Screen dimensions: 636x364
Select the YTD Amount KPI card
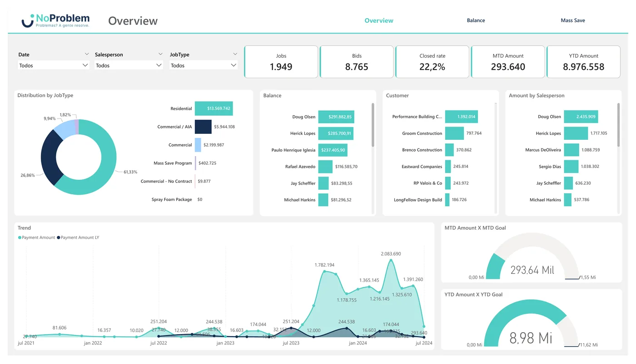tap(584, 62)
